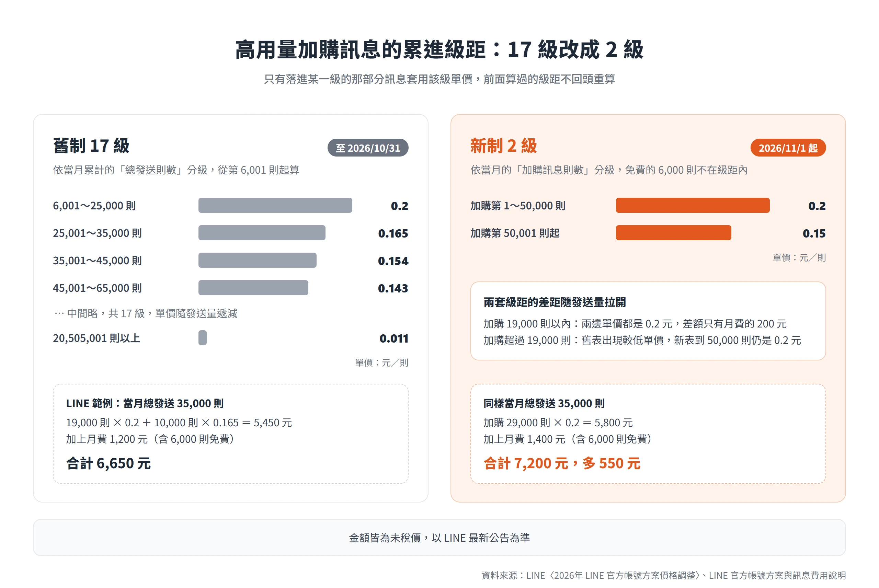Click the orange total 合計 7,200 元，多 550 元
Image resolution: width=879 pixels, height=588 pixels.
click(561, 463)
